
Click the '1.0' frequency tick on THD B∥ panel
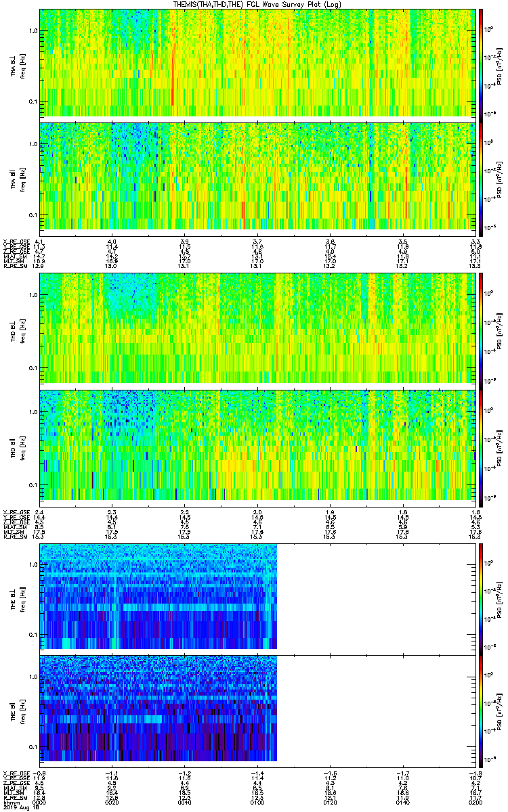point(33,413)
